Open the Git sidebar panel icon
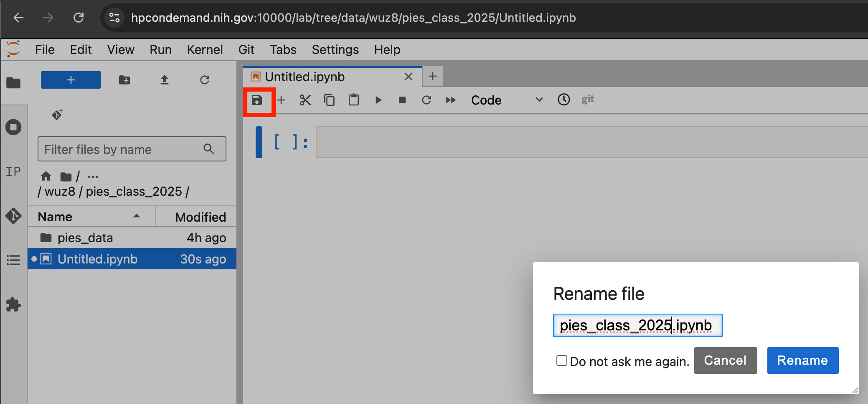 pyautogui.click(x=13, y=216)
